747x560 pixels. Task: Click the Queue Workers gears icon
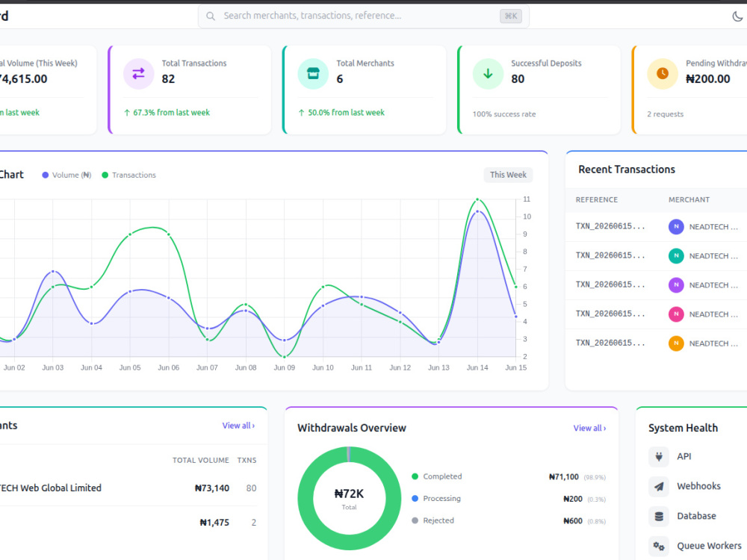pos(659,547)
